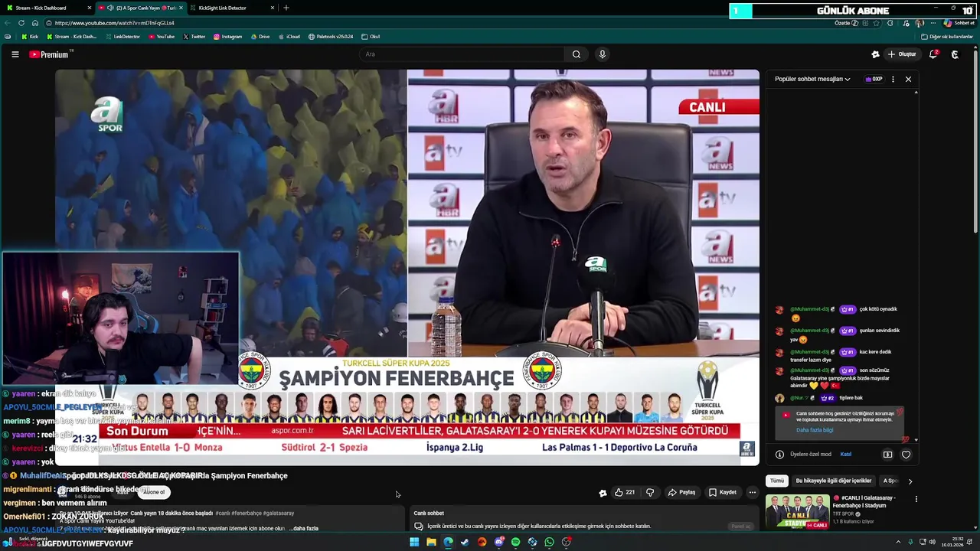The width and height of the screenshot is (980, 551).
Task: Open File Explorer from taskbar
Action: pos(431,542)
